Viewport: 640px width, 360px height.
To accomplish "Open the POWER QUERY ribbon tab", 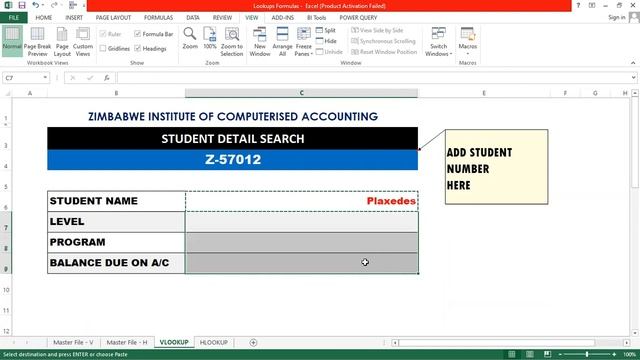I will click(x=358, y=18).
